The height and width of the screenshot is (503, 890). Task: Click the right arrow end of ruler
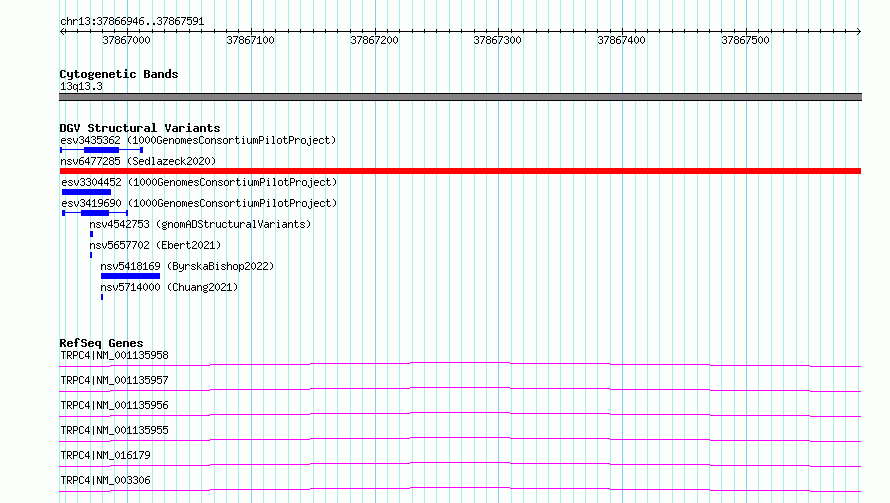[x=859, y=31]
